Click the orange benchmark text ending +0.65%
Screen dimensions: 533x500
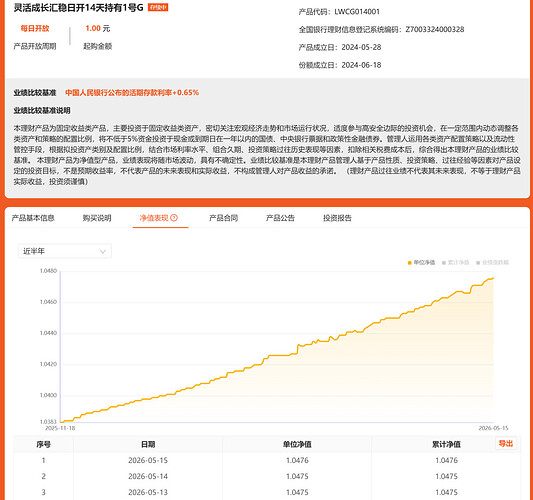[132, 92]
